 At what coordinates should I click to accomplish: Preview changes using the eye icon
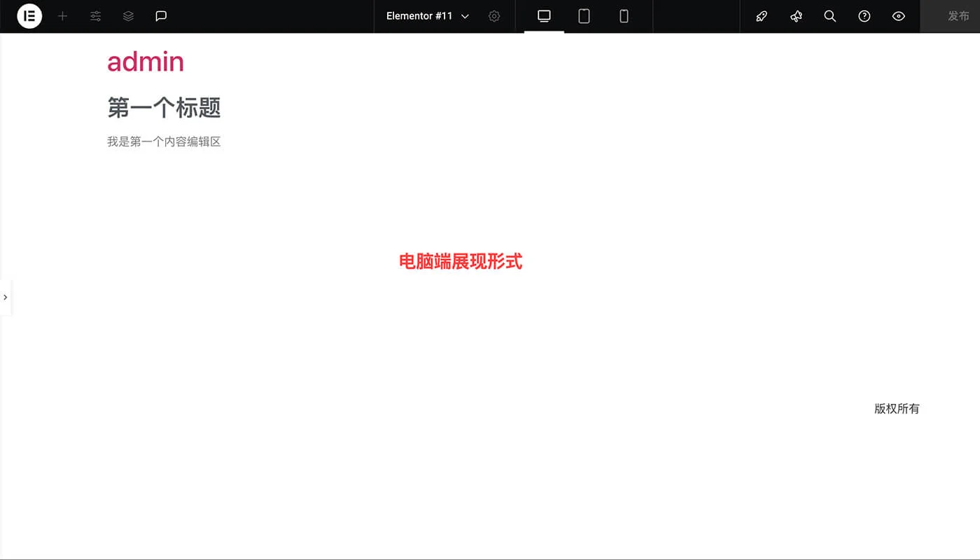pyautogui.click(x=899, y=16)
